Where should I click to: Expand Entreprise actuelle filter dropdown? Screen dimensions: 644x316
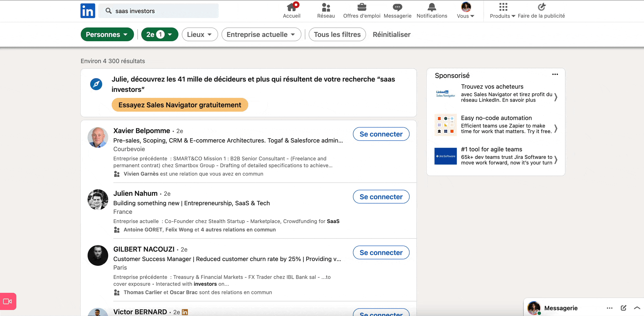[x=261, y=34]
